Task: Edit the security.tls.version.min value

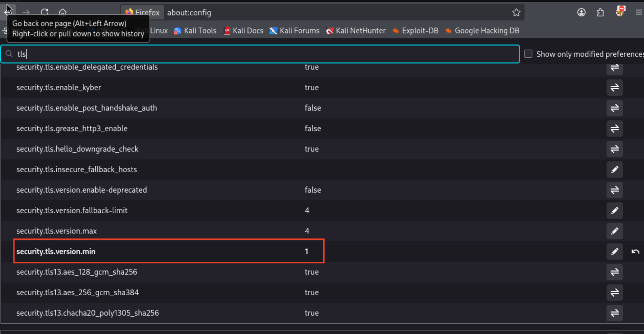Action: point(614,252)
